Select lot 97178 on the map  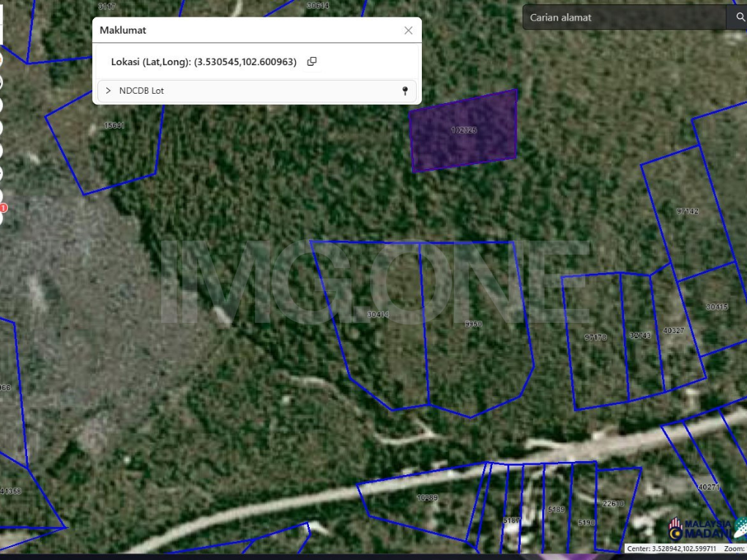click(595, 337)
